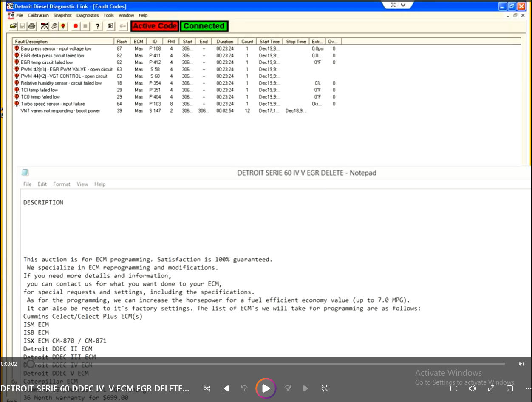Screen dimensions: 532x402
Task: Click the question mark help icon
Action: tap(98, 26)
